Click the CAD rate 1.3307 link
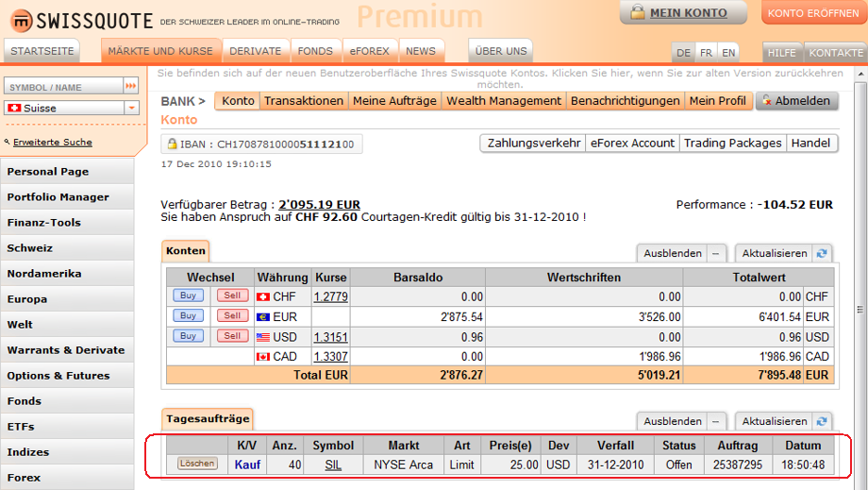 point(331,357)
